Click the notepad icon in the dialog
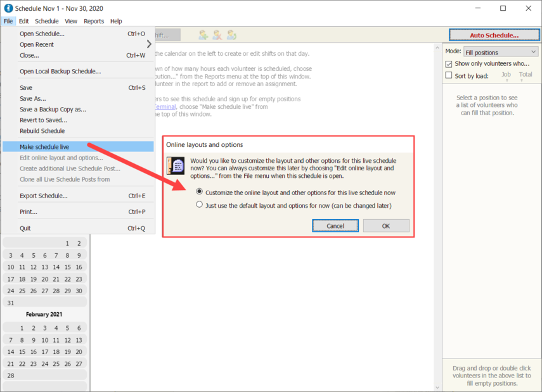 point(176,165)
